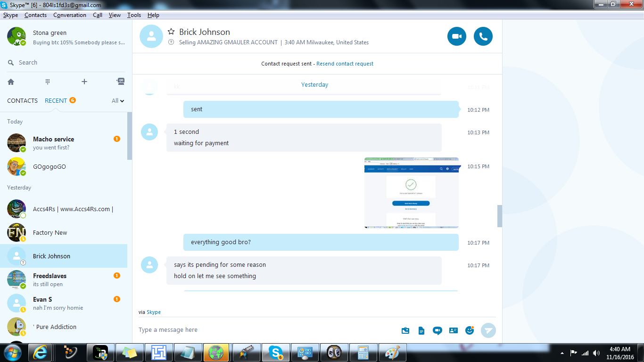The width and height of the screenshot is (644, 362).
Task: Open the emoticon picker
Action: [x=470, y=330]
